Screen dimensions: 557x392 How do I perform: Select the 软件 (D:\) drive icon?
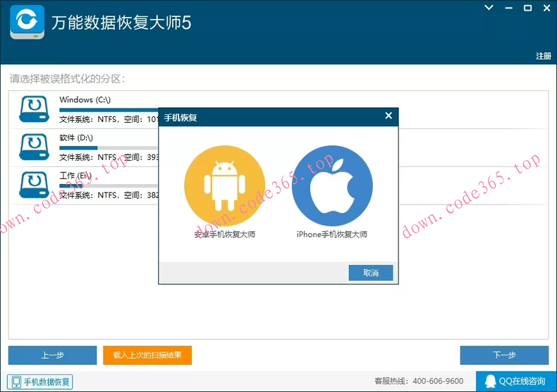[34, 147]
